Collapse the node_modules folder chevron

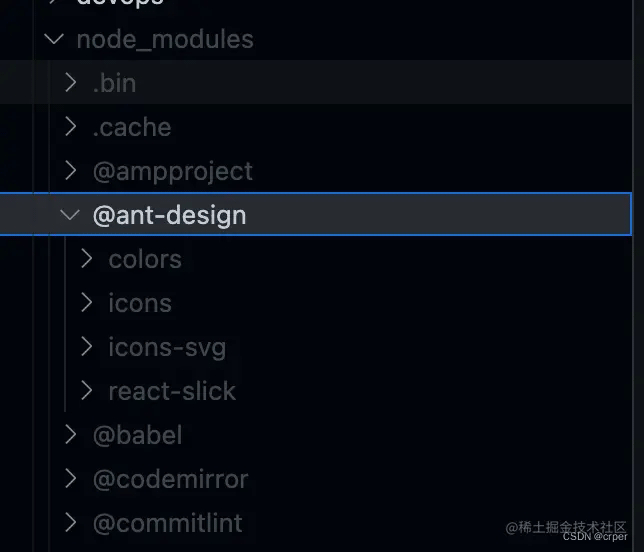pos(54,39)
